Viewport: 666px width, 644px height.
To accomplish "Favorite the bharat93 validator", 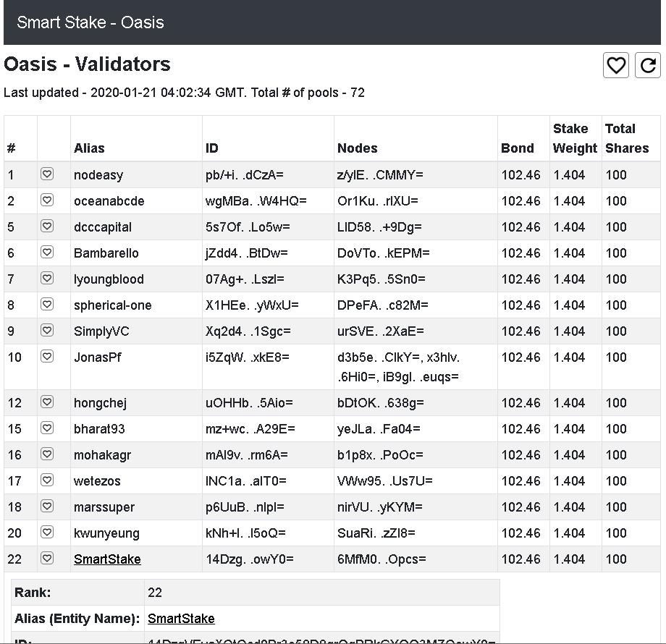I will coord(47,428).
